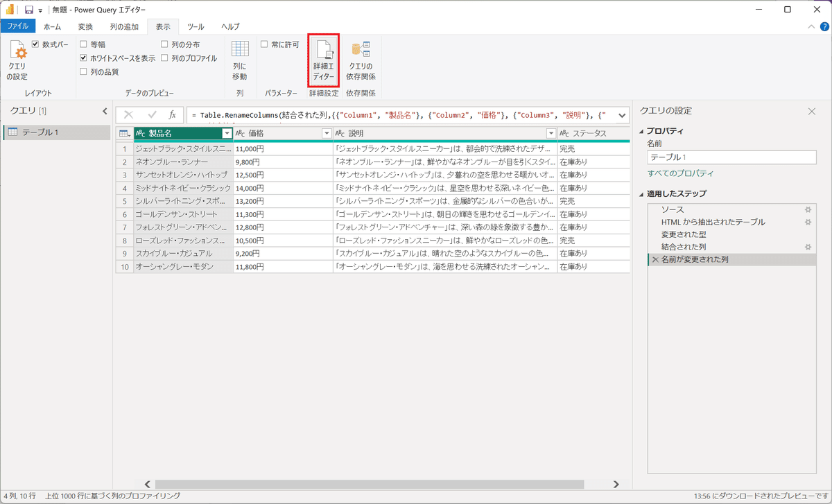Check the 常に許可 checkbox

(x=264, y=44)
